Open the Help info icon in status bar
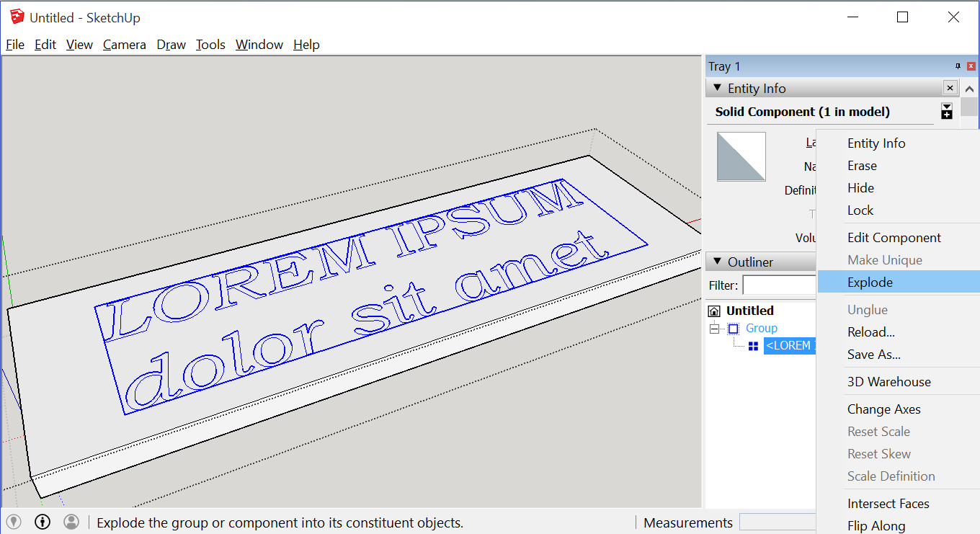Screen dimensions: 980x534 tap(42, 522)
